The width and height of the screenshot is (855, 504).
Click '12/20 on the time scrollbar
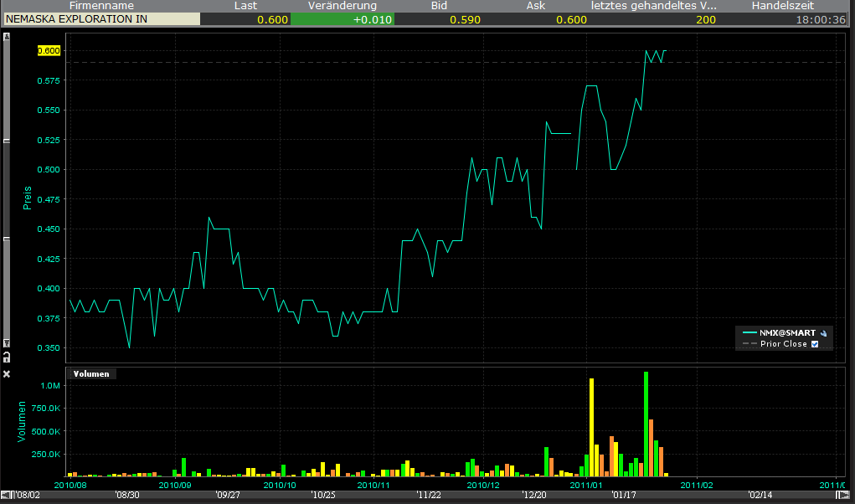tap(533, 495)
